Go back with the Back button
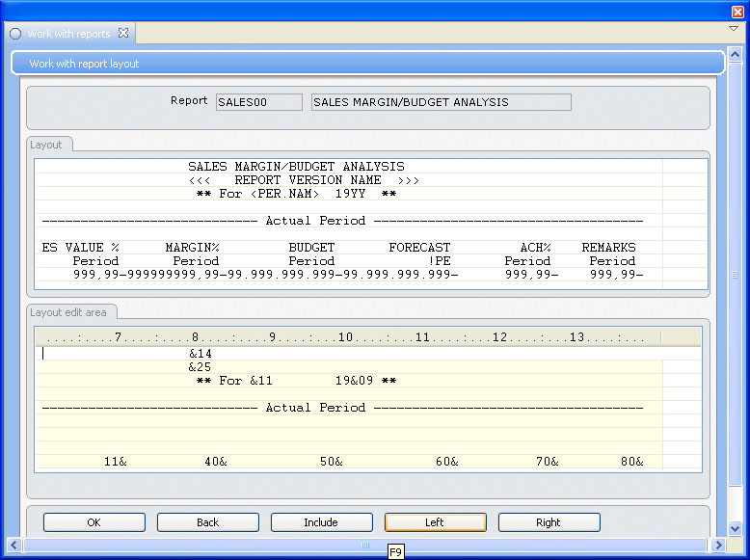750x560 pixels. (207, 522)
